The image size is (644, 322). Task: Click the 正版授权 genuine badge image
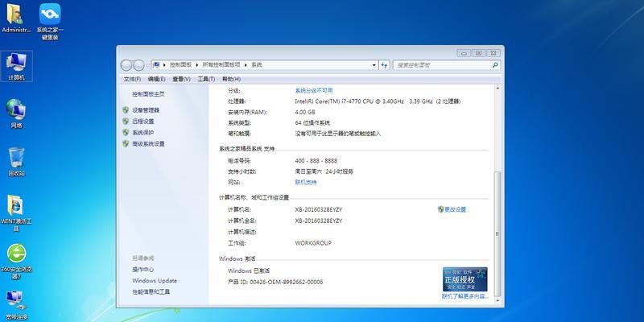(x=465, y=279)
